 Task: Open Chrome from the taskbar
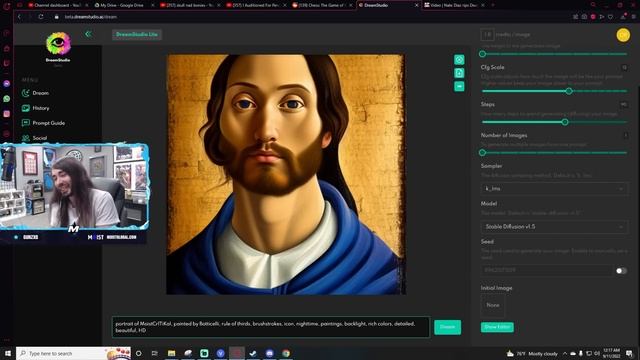(286, 353)
